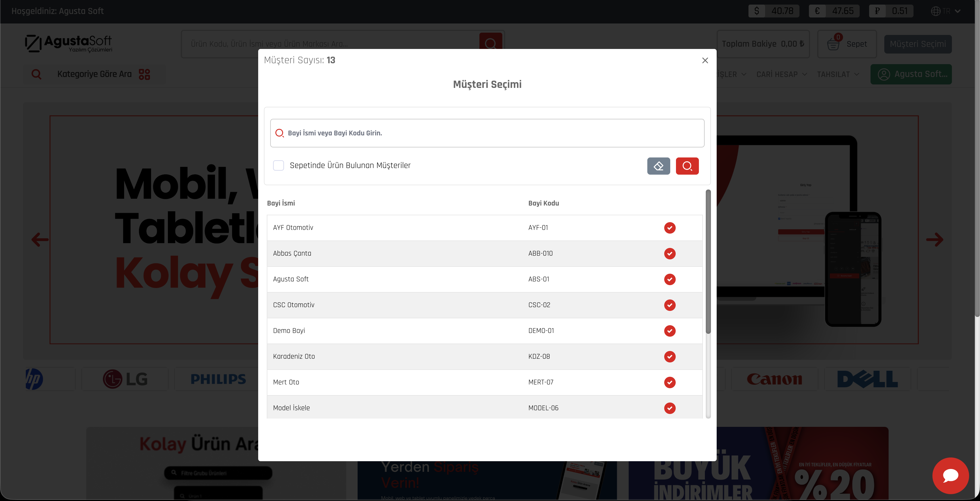Screen dimensions: 980x501
Task: Click the AYF Otomotiv name cell
Action: (293, 228)
